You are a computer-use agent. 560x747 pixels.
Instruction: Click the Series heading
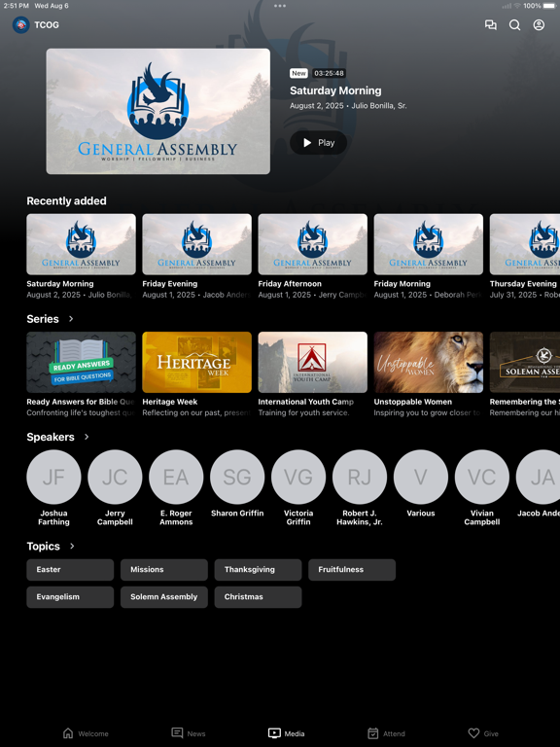(x=43, y=319)
